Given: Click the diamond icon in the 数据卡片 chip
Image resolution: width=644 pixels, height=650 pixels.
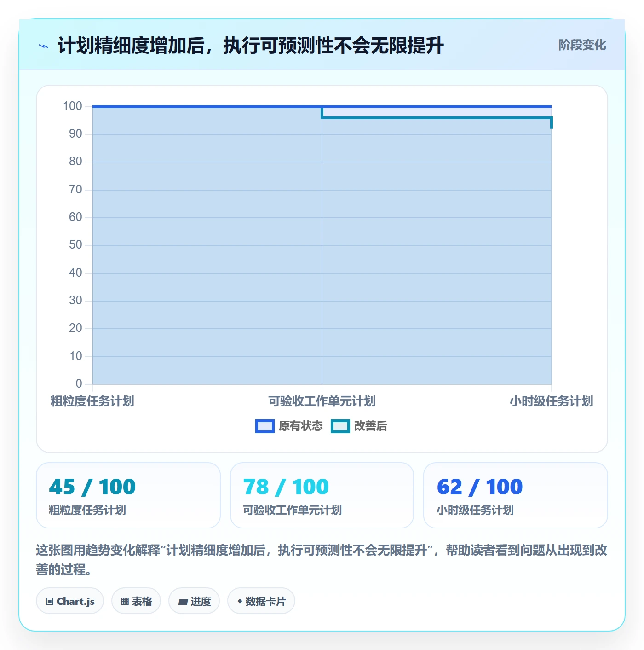Looking at the screenshot, I should [x=240, y=601].
